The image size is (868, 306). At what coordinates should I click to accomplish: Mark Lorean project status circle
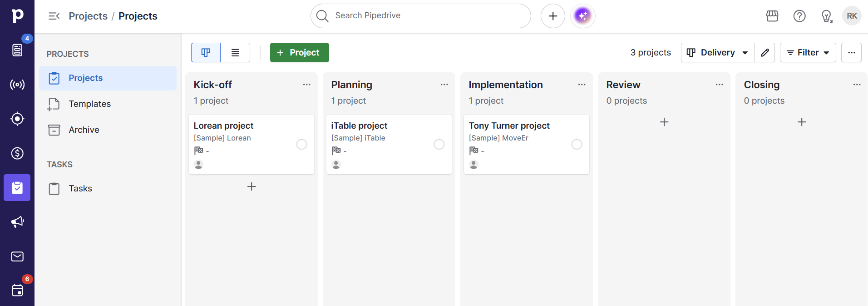click(301, 144)
